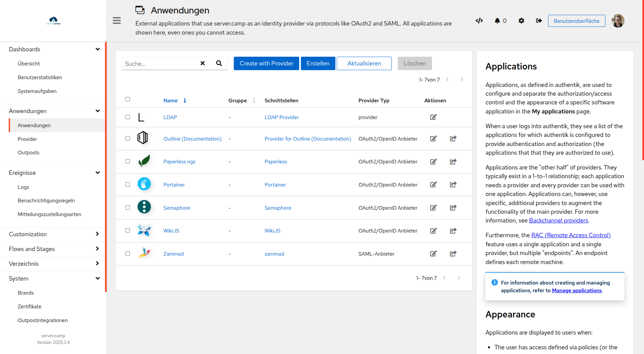Screen dimensions: 644x354
Task: Launch WikiJS via open icon
Action: pos(453,231)
